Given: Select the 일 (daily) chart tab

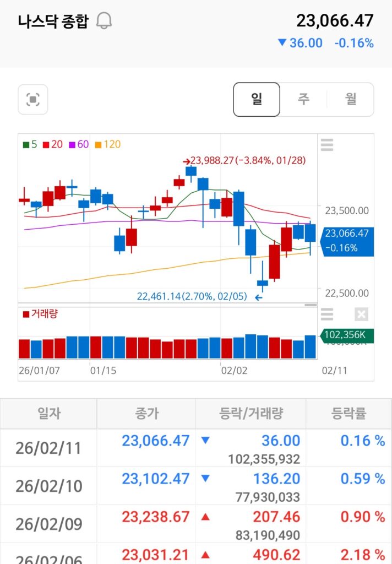Looking at the screenshot, I should click(x=257, y=100).
